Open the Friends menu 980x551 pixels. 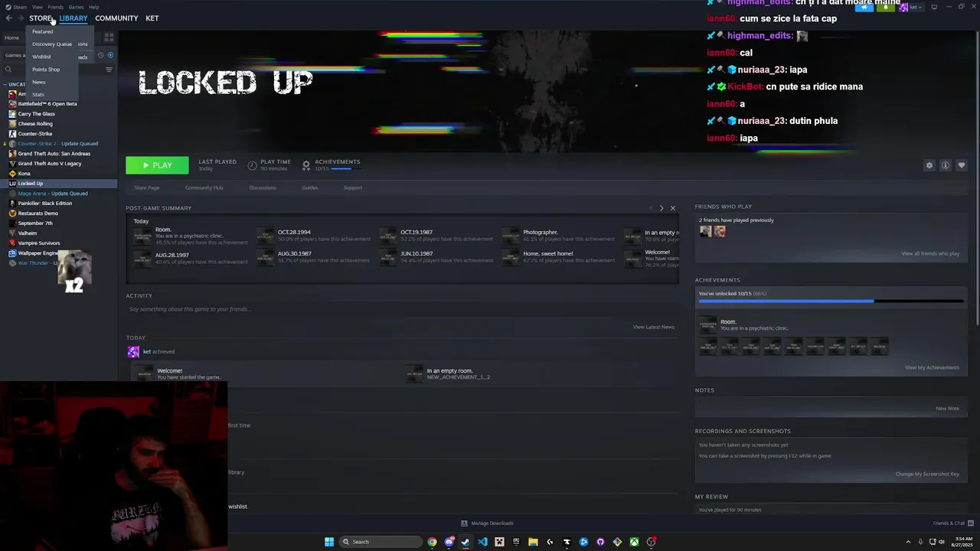55,7
